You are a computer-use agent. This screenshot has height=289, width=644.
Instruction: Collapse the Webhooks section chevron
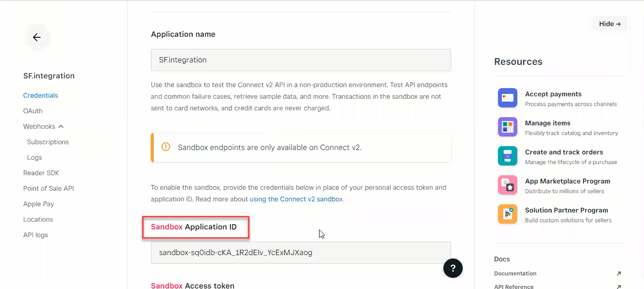[61, 126]
